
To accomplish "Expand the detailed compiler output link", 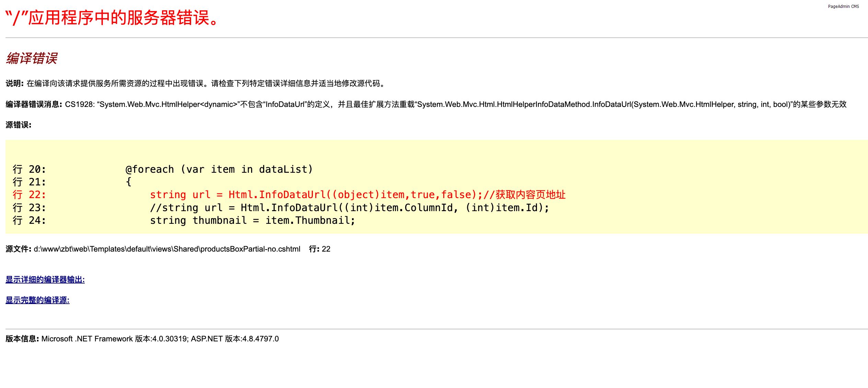I will (x=45, y=280).
